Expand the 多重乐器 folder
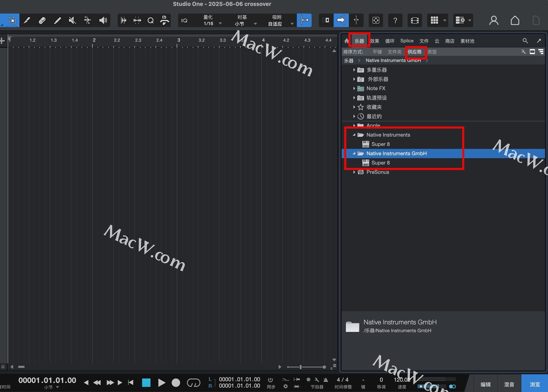This screenshot has height=392, width=548. point(354,70)
